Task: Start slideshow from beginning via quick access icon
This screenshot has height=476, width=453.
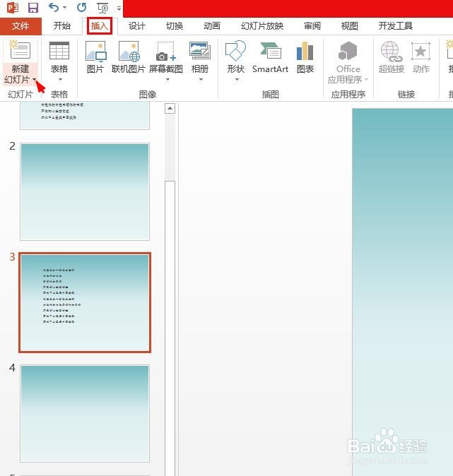Action: pos(102,8)
